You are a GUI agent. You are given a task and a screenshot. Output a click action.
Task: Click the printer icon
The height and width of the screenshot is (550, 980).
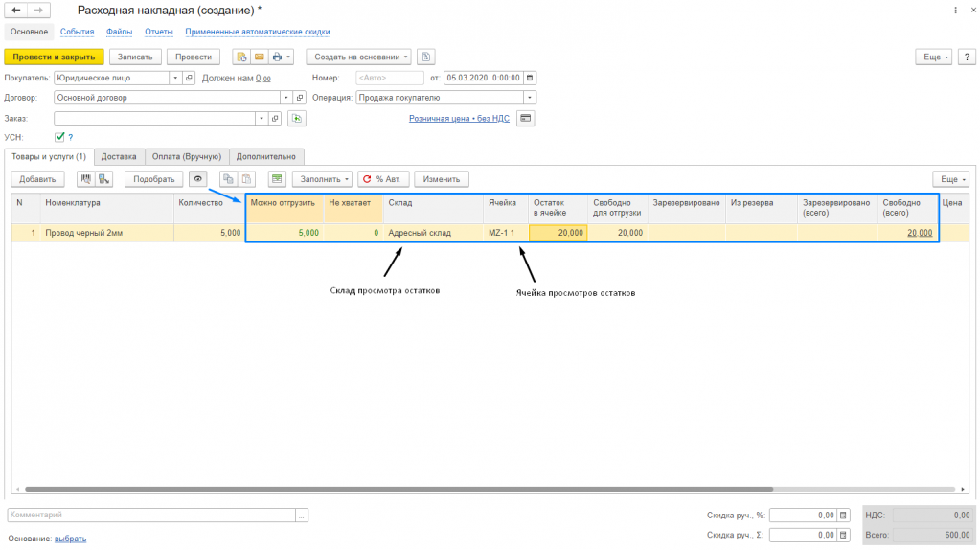tap(278, 57)
